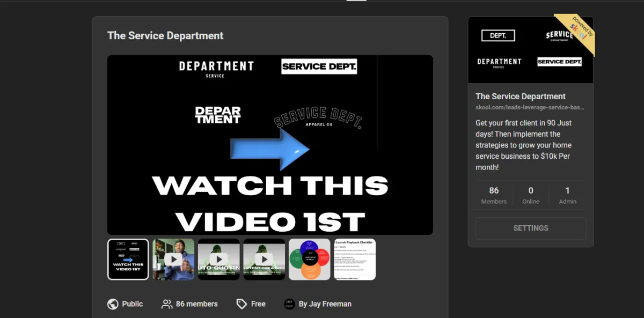Click the 'Public' label

[x=133, y=304]
